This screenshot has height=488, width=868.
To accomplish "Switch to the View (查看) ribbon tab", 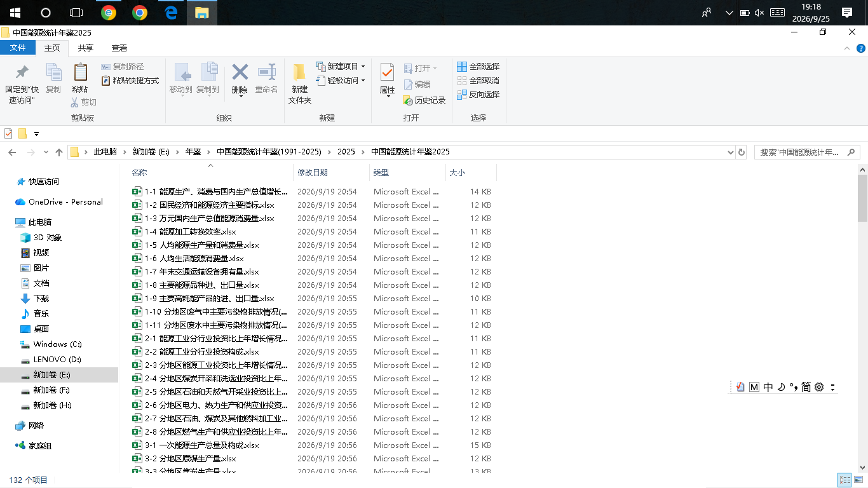I will pyautogui.click(x=119, y=48).
